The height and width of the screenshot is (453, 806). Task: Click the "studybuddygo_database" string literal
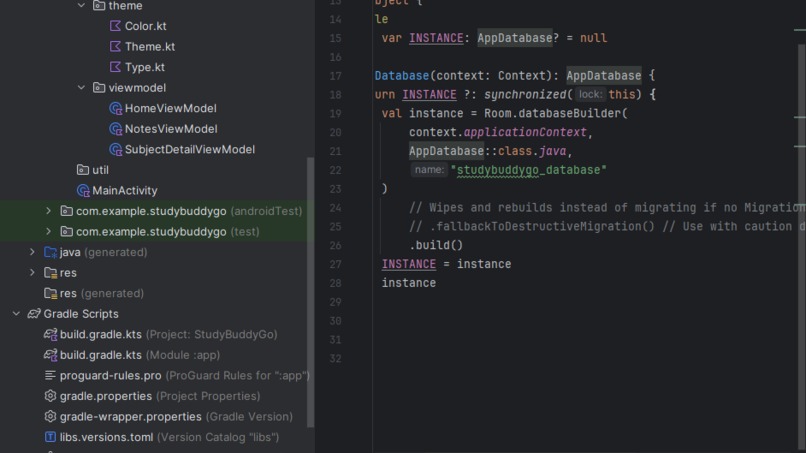click(x=528, y=170)
